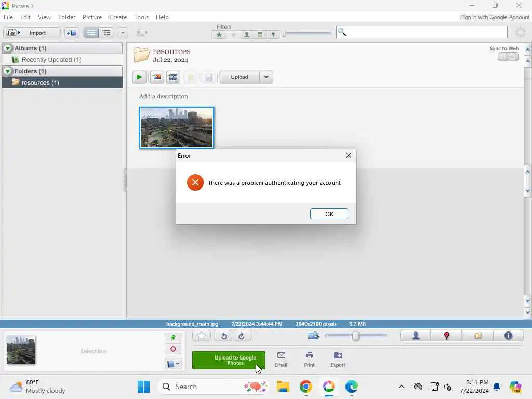
Task: Click scroll-to-top arrow in right scrollbar
Action: coord(528,49)
